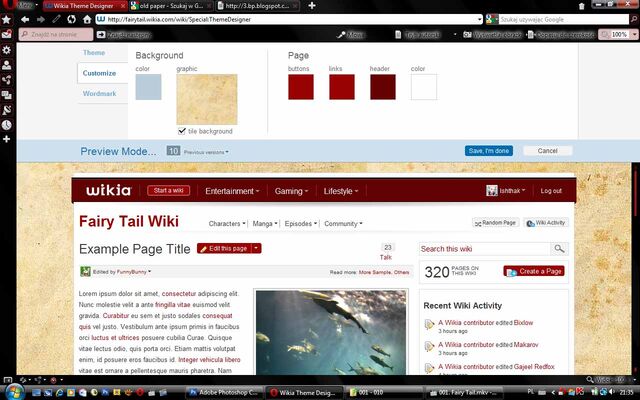Switch to the Theme tab
Image resolution: width=640 pixels, height=400 pixels.
click(x=94, y=53)
